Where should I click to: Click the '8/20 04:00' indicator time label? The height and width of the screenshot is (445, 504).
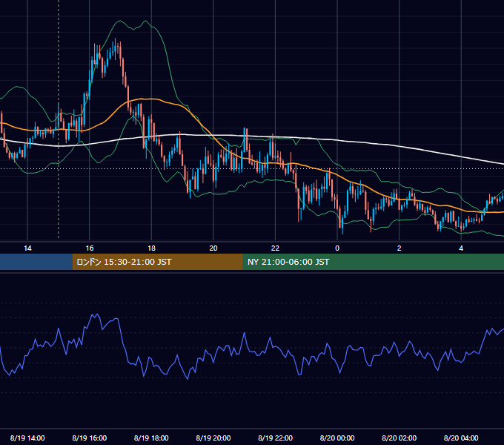(x=461, y=438)
